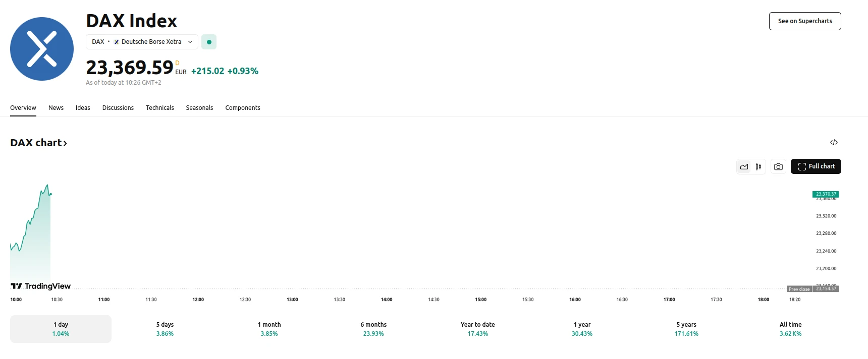This screenshot has height=359, width=868.
Task: Switch to candlestick chart style
Action: pos(758,167)
